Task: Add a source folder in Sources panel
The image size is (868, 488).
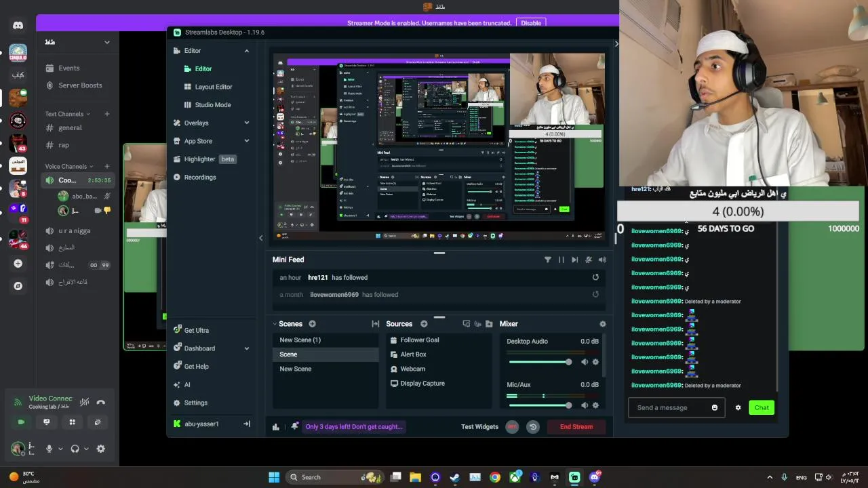Action: [489, 324]
